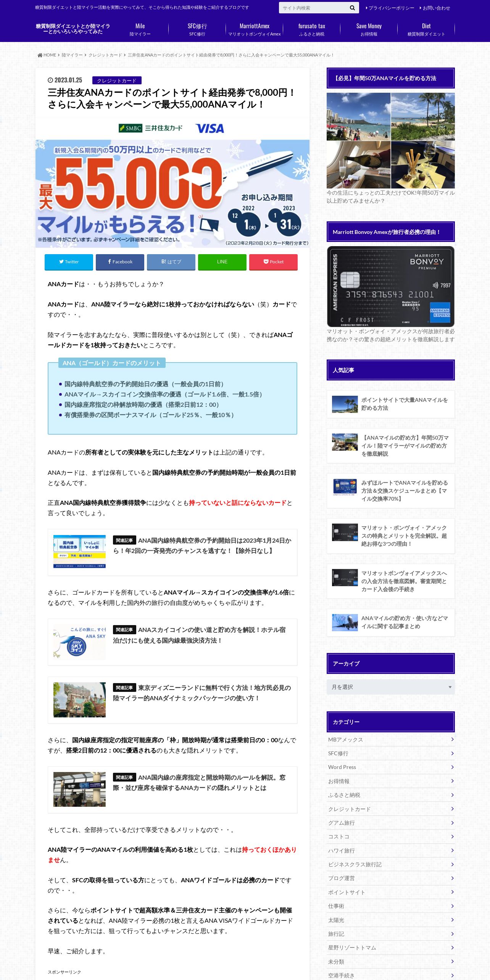Screen dimensions: 490x980
Task: Share the article on Twitter
Action: pos(69,262)
